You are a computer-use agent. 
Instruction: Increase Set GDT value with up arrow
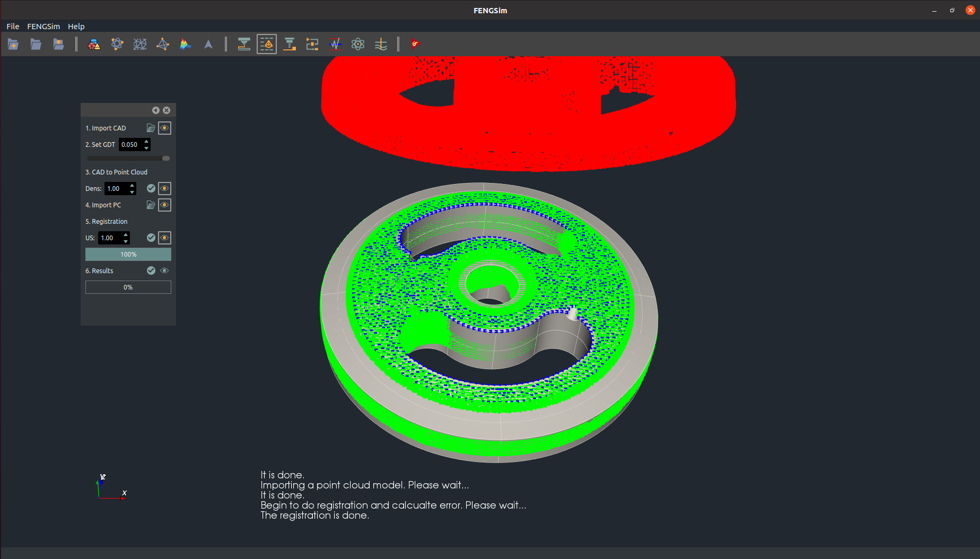147,141
